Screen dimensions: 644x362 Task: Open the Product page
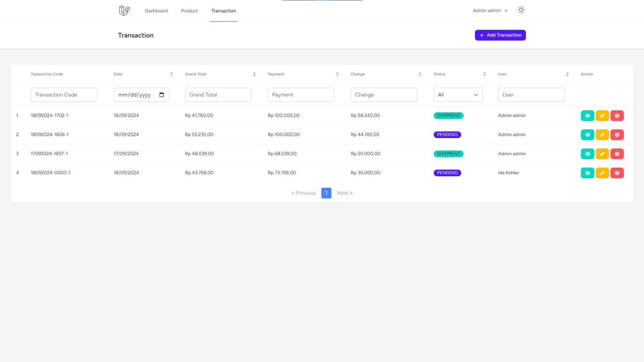(x=189, y=11)
